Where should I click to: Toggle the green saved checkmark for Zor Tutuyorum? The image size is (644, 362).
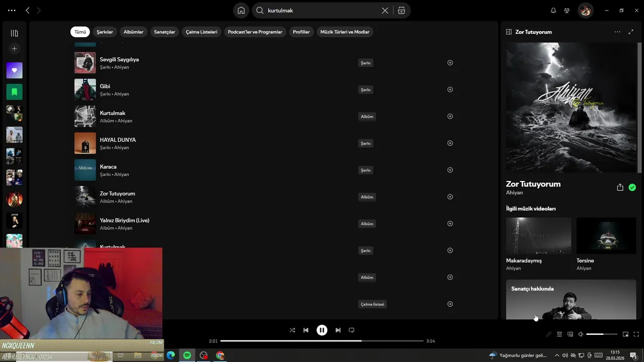click(632, 188)
